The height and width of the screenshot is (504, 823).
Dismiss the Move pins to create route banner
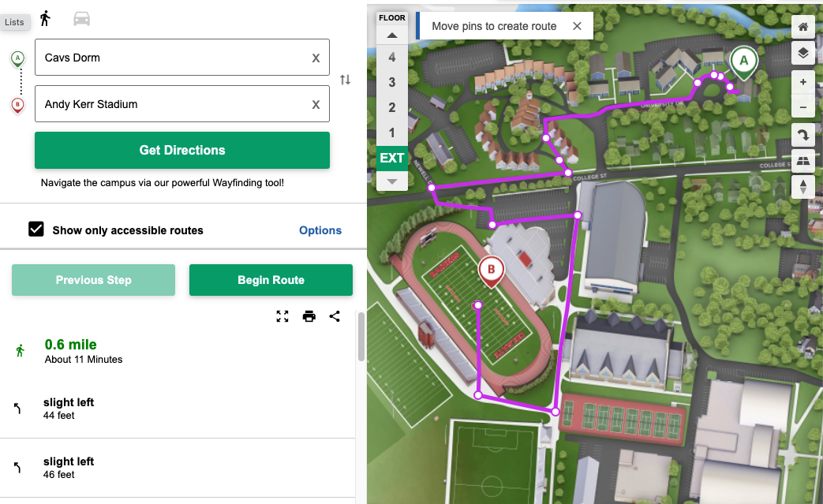(577, 26)
